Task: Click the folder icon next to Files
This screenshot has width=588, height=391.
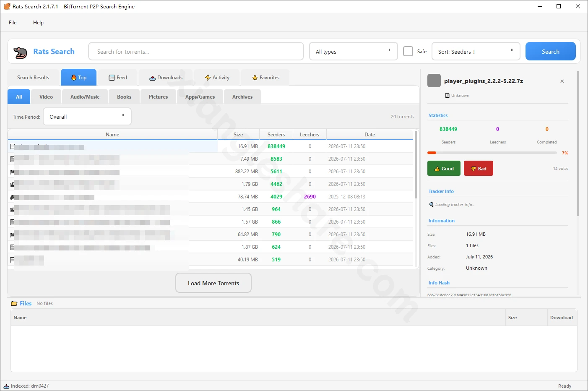Action: pyautogui.click(x=14, y=303)
